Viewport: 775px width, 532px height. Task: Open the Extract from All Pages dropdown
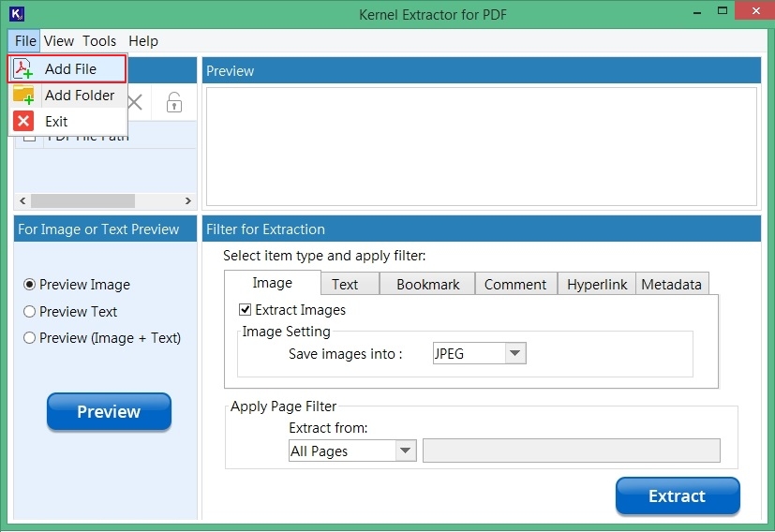point(352,451)
